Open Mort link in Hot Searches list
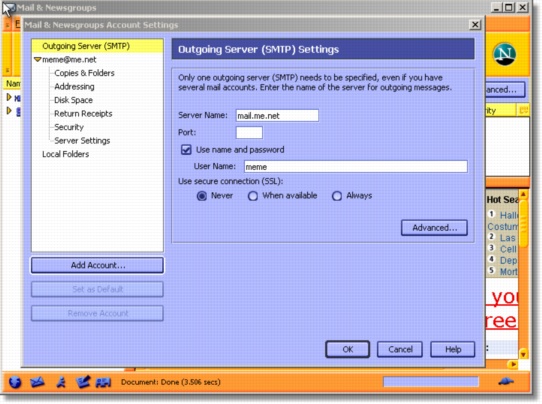The image size is (542, 404). [508, 272]
